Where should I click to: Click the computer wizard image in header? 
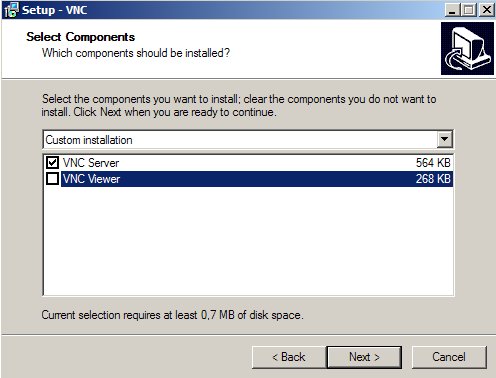tap(467, 49)
